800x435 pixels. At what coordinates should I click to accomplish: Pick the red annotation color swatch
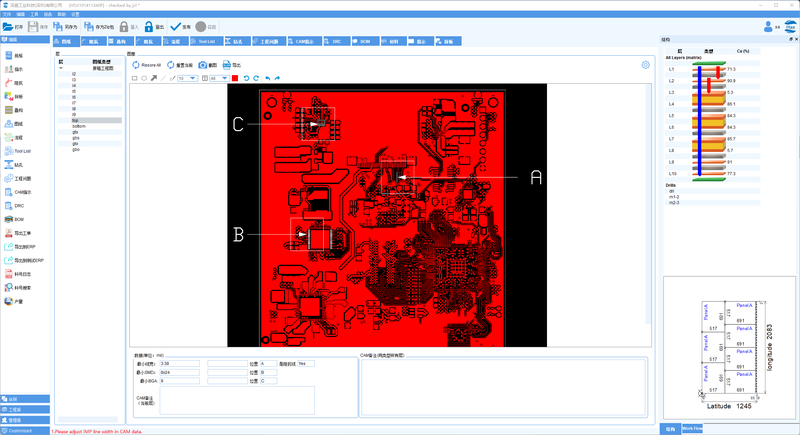coord(235,78)
